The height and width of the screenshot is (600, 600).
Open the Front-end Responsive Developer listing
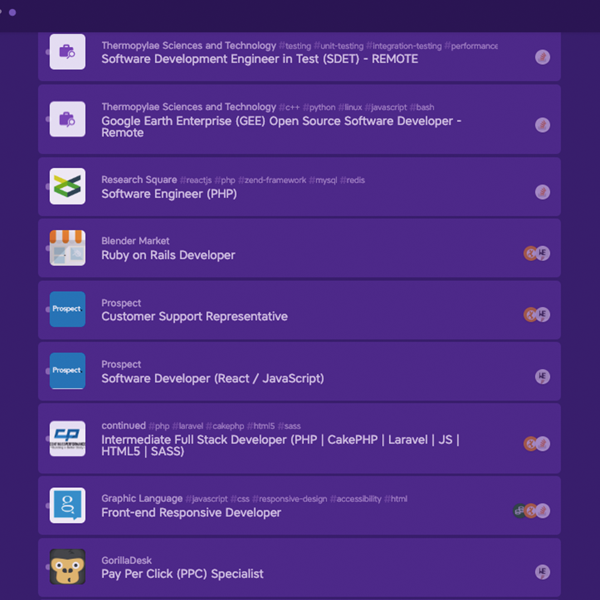point(191,512)
